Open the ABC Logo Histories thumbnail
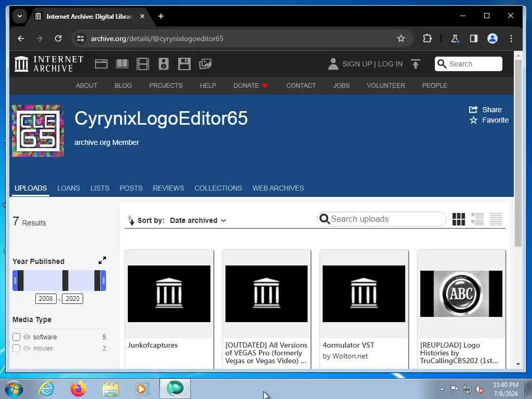The height and width of the screenshot is (399, 532). 461,294
